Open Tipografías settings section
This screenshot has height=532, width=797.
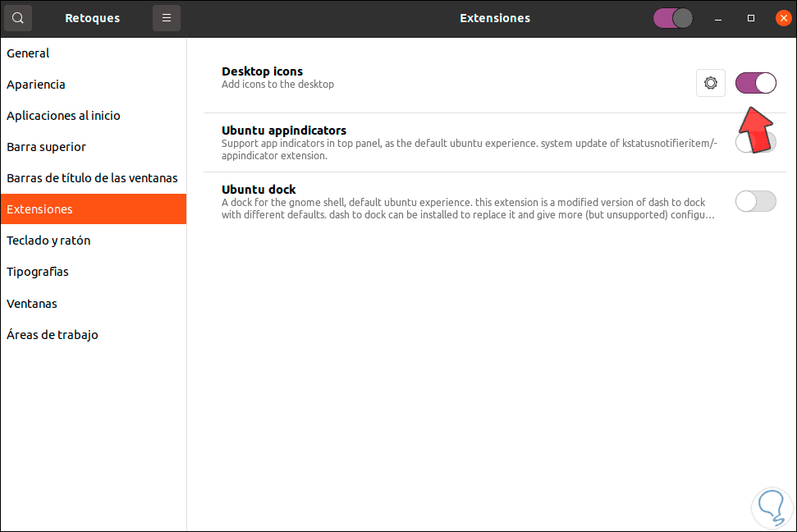[37, 271]
